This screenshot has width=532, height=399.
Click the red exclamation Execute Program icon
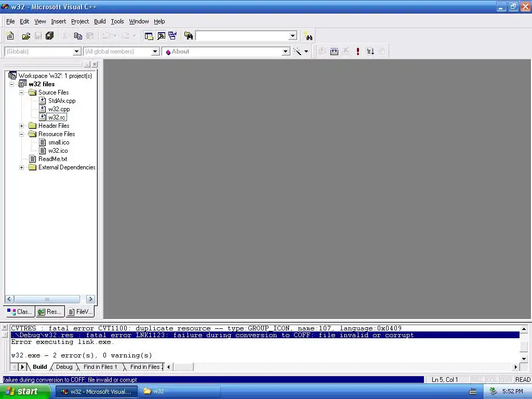pos(357,51)
